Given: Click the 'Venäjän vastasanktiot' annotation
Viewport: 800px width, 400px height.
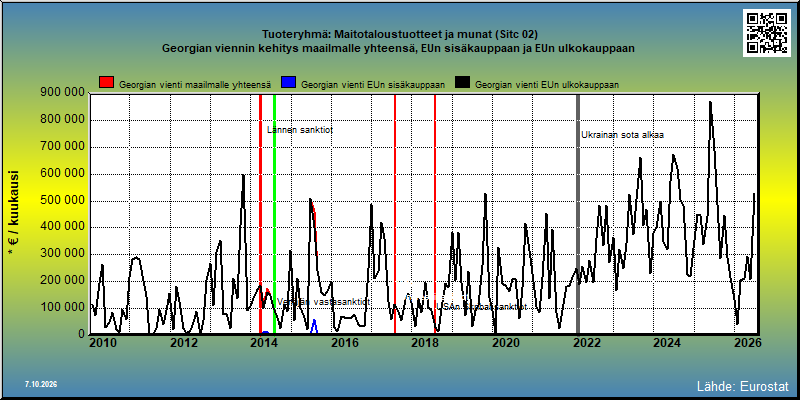Looking at the screenshot, I should coord(323,302).
